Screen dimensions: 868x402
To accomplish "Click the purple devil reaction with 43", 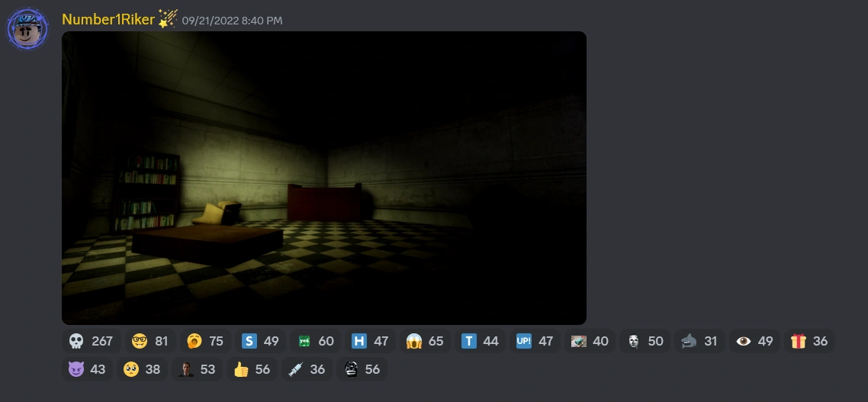I will pos(87,369).
